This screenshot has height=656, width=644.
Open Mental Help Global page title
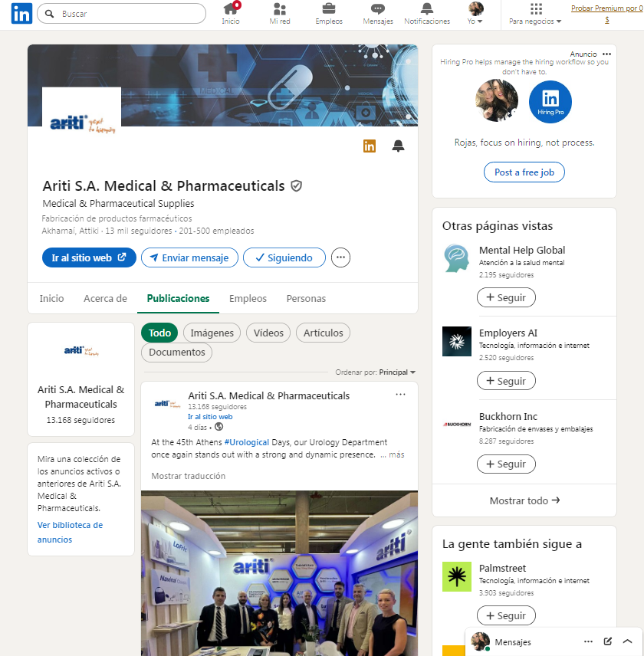(x=522, y=250)
